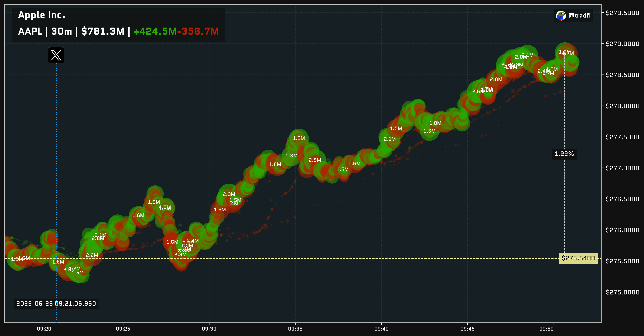Click the $279.0000 price axis label
The height and width of the screenshot is (336, 644).
coord(622,44)
